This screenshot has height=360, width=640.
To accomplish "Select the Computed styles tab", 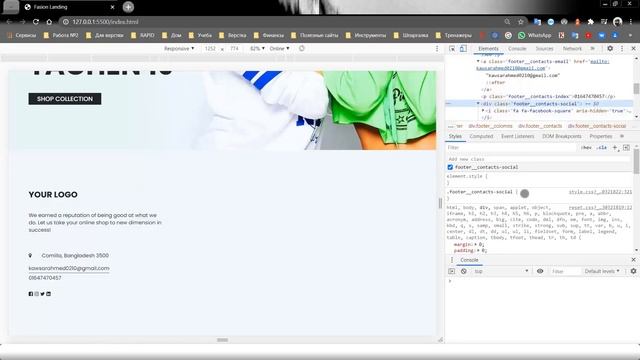I will [481, 136].
